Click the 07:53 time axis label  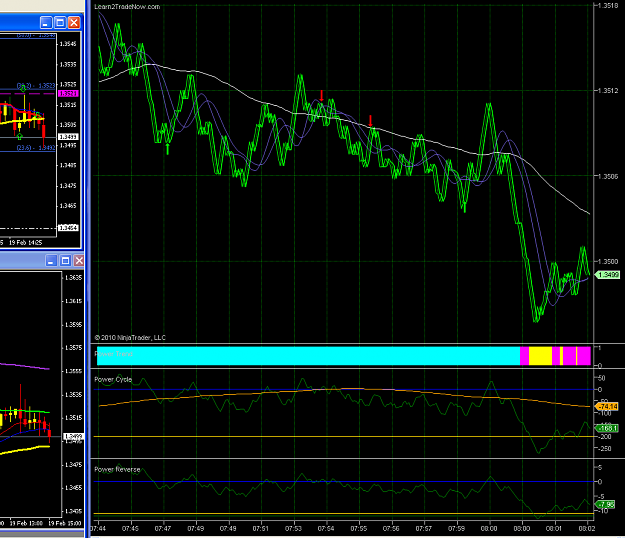pyautogui.click(x=293, y=528)
